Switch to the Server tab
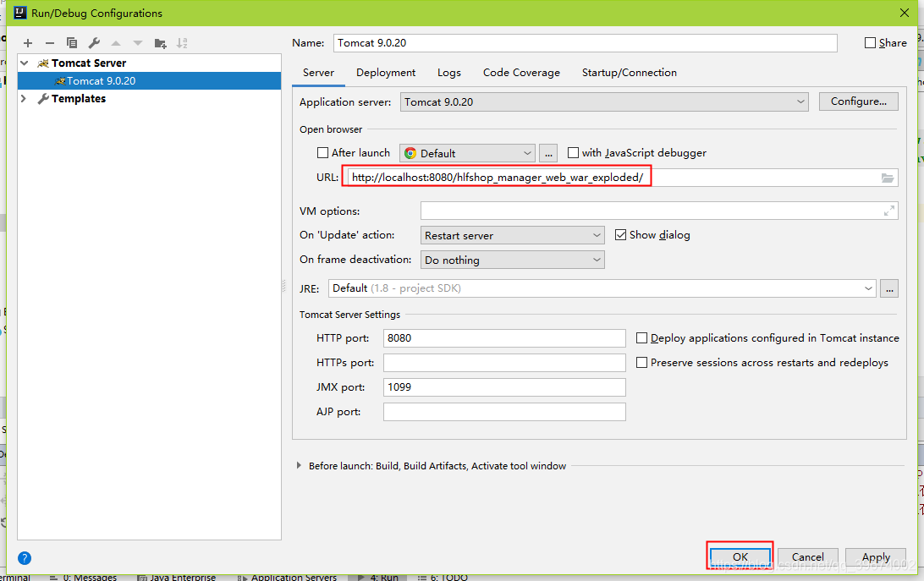The image size is (924, 581). [318, 73]
